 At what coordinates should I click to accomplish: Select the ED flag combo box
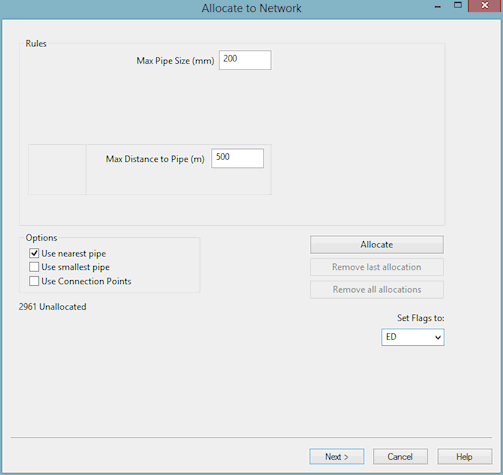click(x=413, y=337)
